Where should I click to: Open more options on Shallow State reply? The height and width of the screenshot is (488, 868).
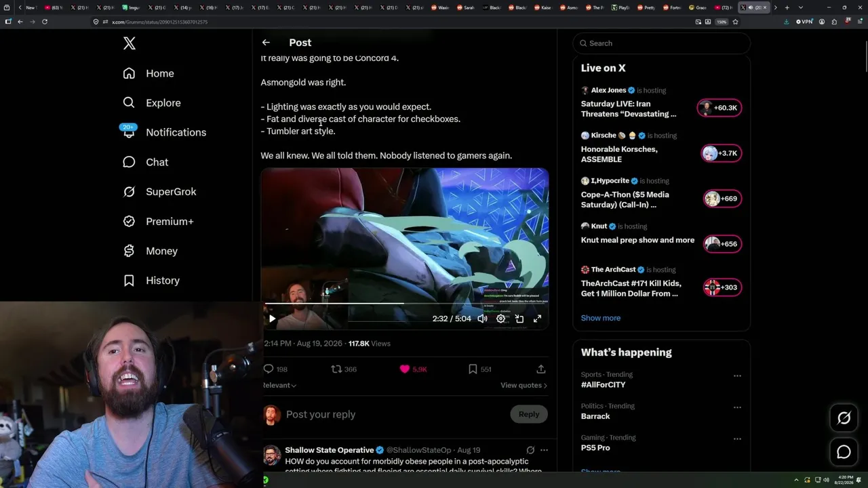pyautogui.click(x=544, y=450)
